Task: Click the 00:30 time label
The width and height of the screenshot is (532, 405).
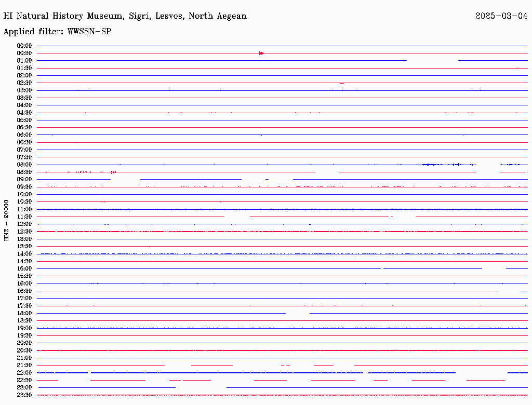Action: 24,53
